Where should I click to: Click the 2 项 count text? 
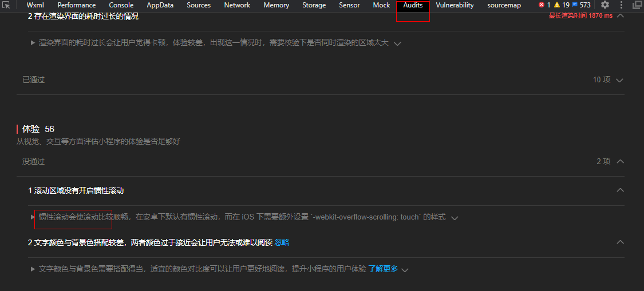[604, 161]
